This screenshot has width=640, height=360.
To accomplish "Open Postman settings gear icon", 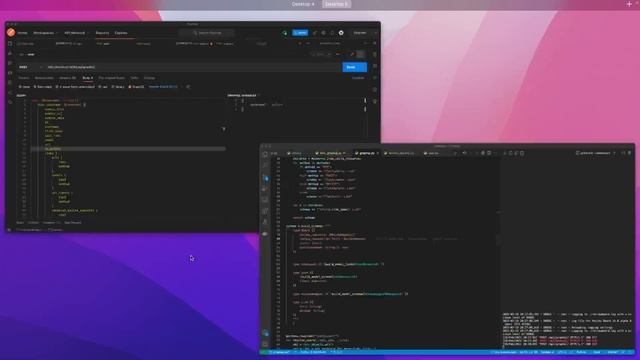I will pyautogui.click(x=323, y=33).
